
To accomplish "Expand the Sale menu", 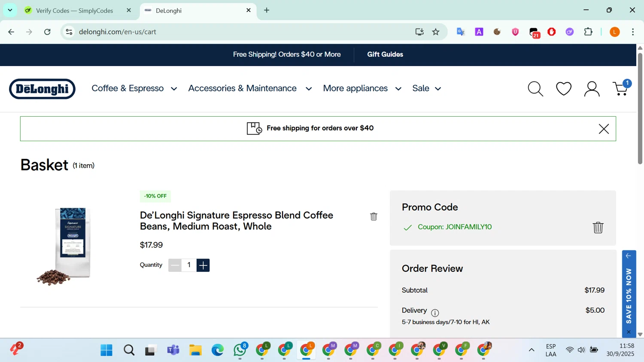I will (427, 88).
